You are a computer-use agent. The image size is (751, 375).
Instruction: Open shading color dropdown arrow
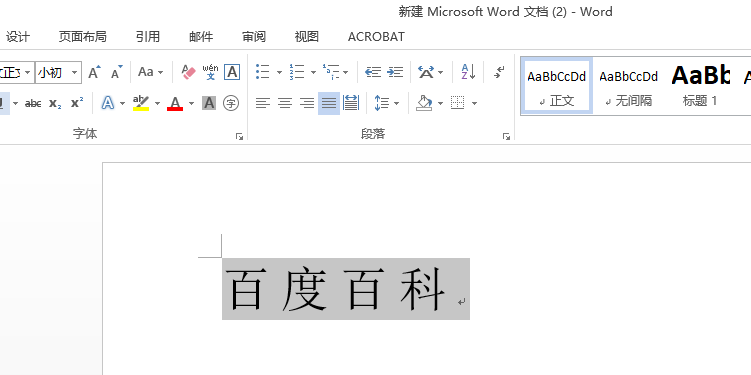point(440,103)
